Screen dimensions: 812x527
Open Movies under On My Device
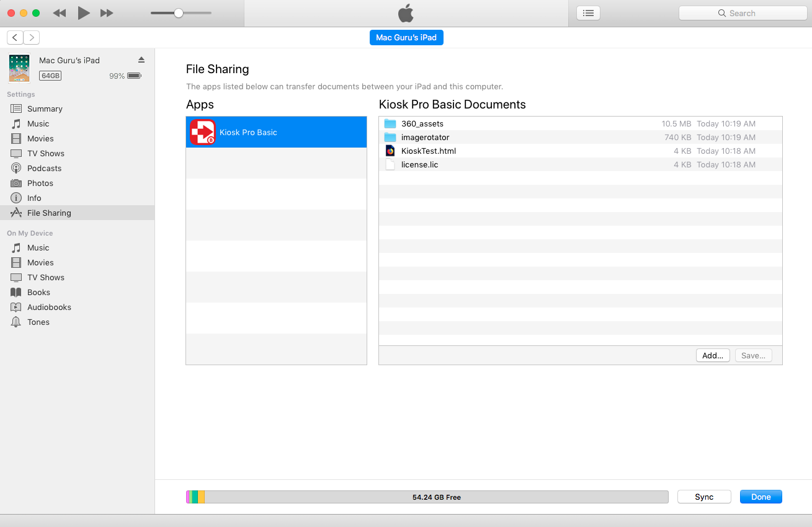[77, 262]
